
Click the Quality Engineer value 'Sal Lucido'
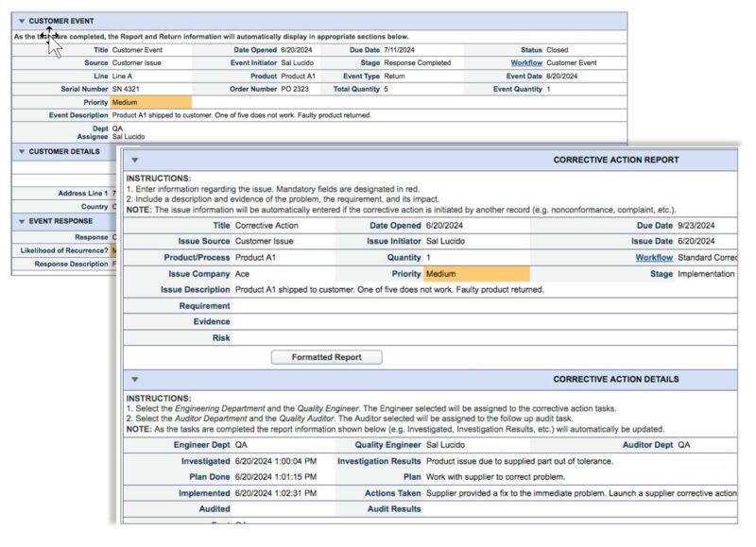(x=445, y=445)
